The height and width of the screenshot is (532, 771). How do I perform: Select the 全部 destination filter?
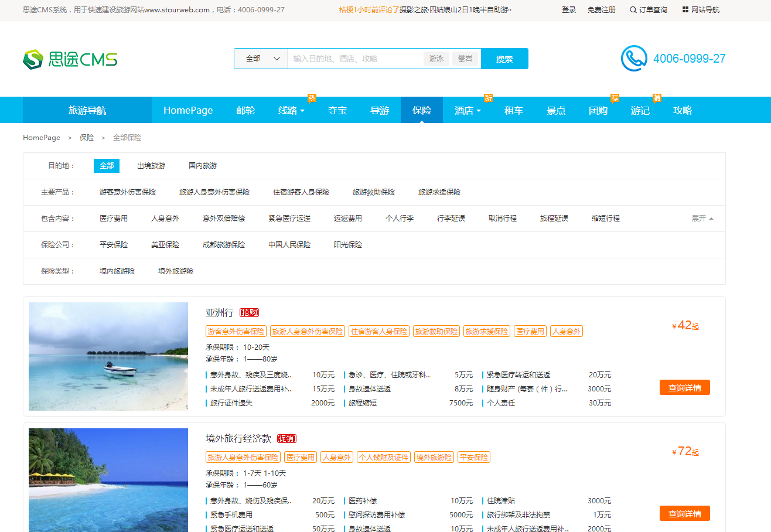107,166
